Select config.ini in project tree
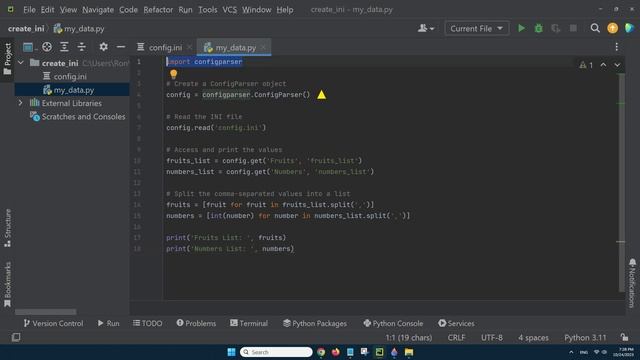Screen dimensions: 640x360 [x=70, y=76]
